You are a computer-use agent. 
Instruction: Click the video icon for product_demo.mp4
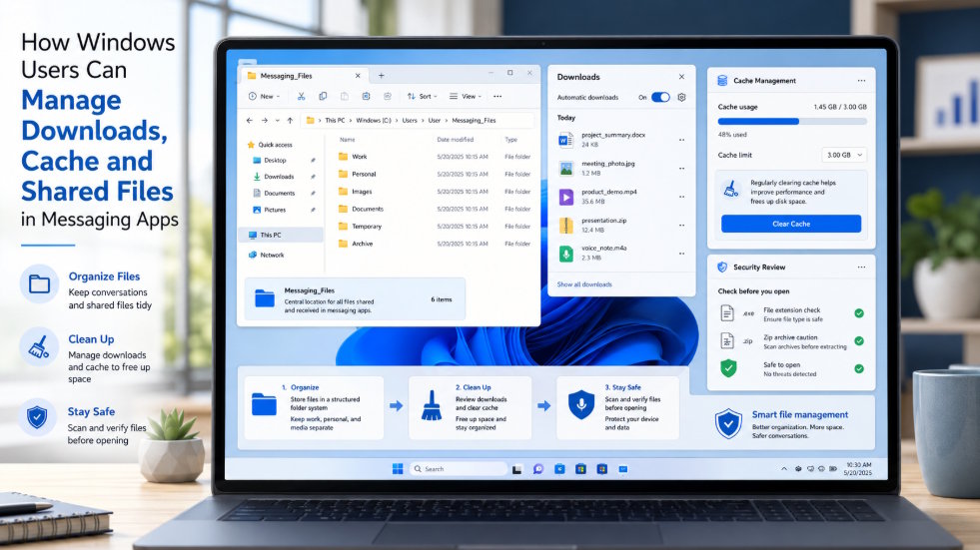point(565,198)
